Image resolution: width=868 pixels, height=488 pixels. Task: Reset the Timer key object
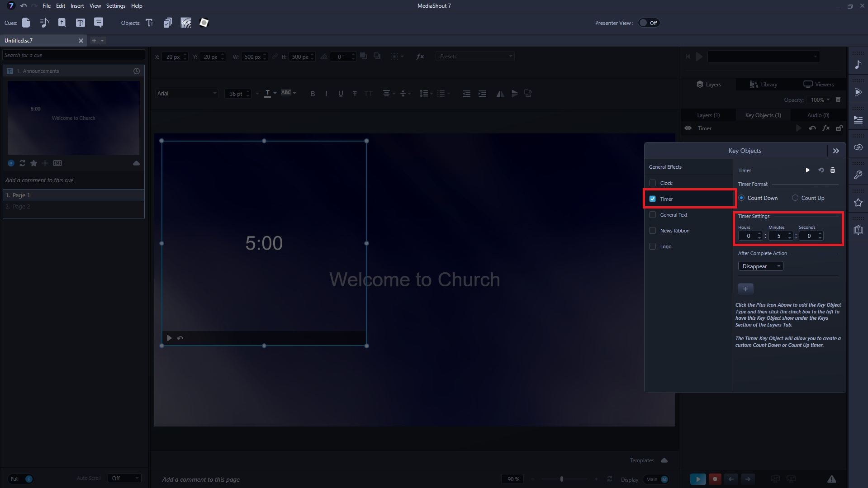pyautogui.click(x=821, y=171)
